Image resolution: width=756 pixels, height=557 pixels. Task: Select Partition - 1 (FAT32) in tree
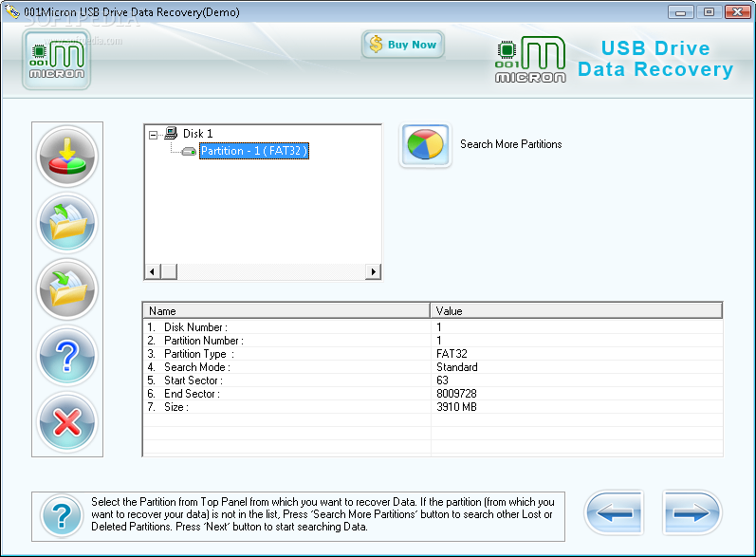tap(254, 151)
